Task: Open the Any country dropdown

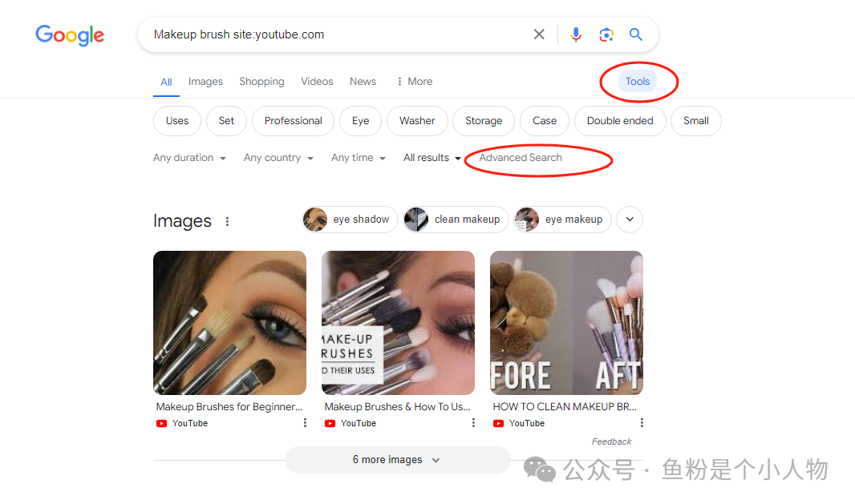Action: click(x=278, y=158)
